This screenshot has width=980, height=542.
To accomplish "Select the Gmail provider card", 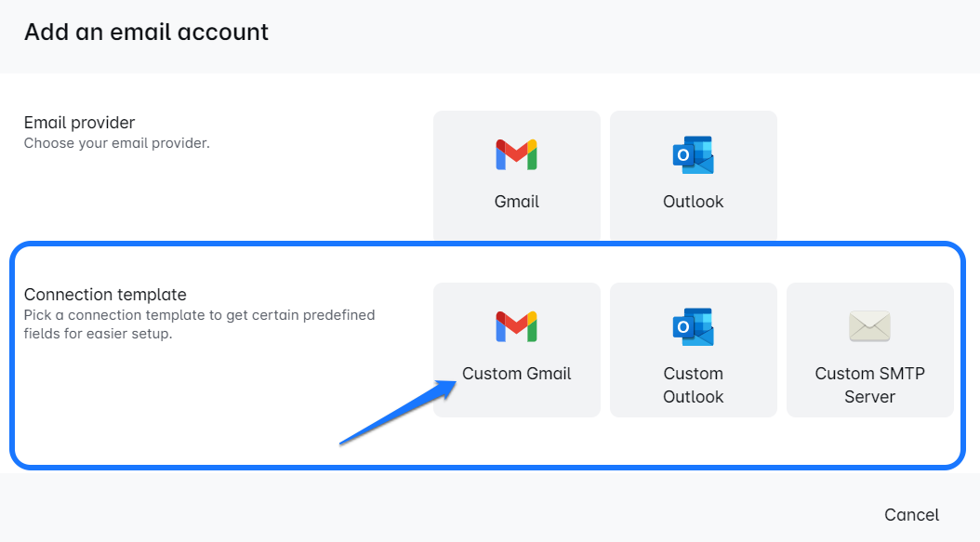I will click(x=516, y=177).
